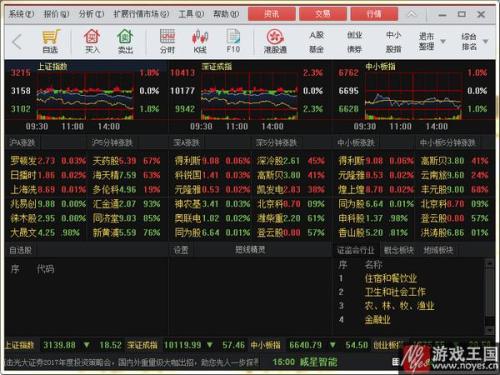Open the 报价 menu
500x375 pixels.
point(56,14)
